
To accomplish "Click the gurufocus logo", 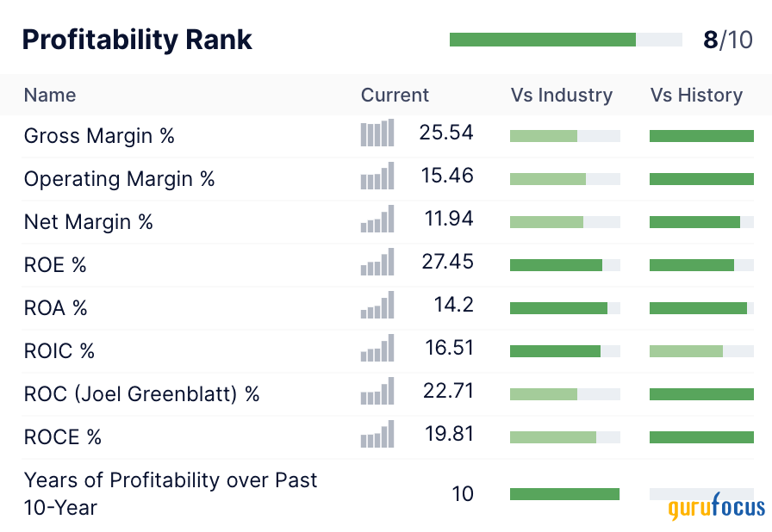I will click(717, 508).
